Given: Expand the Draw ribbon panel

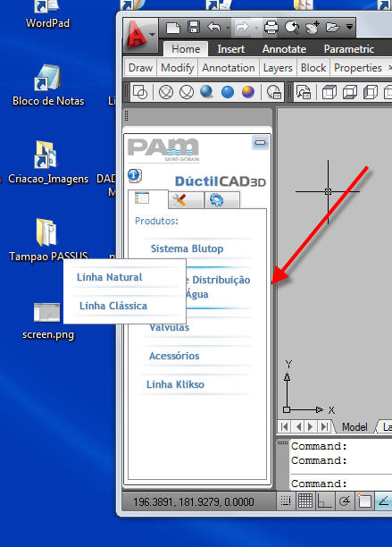Looking at the screenshot, I should (x=140, y=67).
